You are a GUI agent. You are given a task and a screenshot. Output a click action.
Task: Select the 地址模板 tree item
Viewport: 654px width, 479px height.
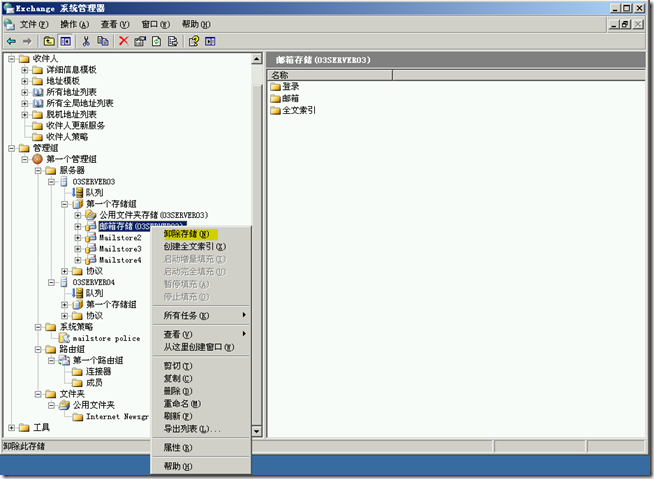(x=63, y=81)
